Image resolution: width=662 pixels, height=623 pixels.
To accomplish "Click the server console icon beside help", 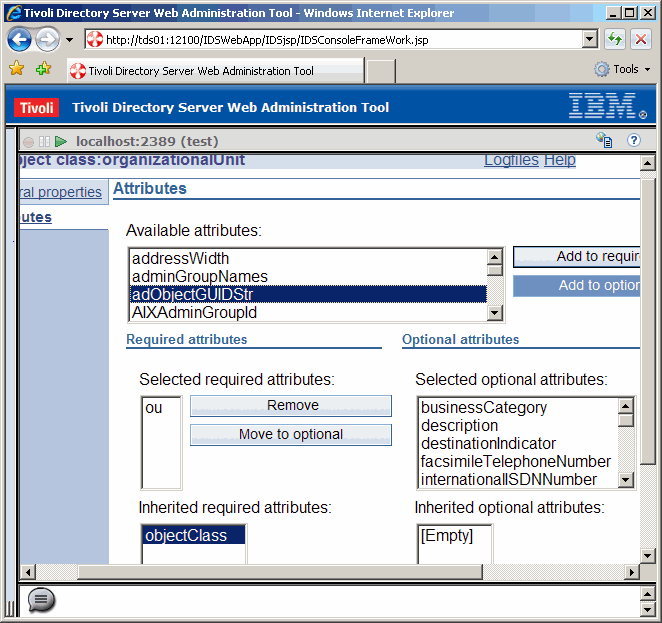I will [604, 141].
